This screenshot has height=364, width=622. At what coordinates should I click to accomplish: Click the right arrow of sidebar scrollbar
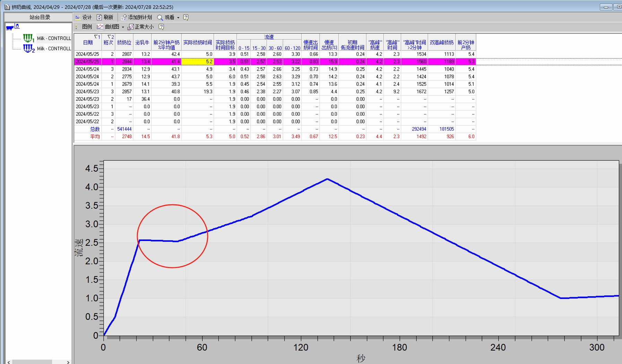(x=68, y=362)
